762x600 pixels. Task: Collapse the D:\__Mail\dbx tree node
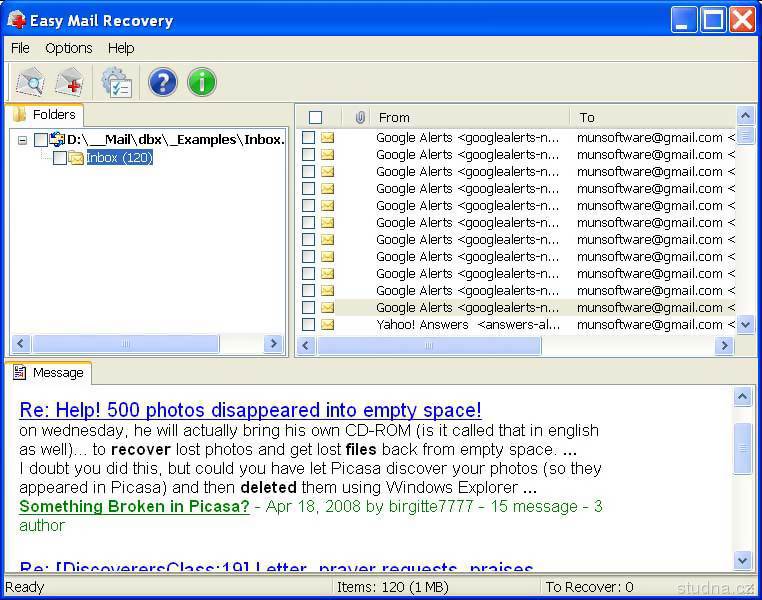tap(22, 140)
